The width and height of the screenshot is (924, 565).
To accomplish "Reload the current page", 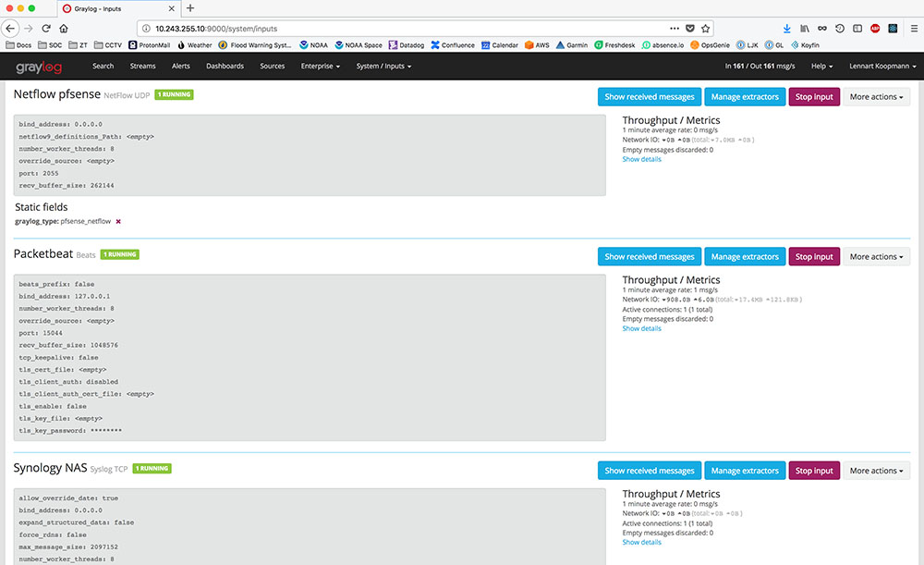I will click(x=46, y=29).
